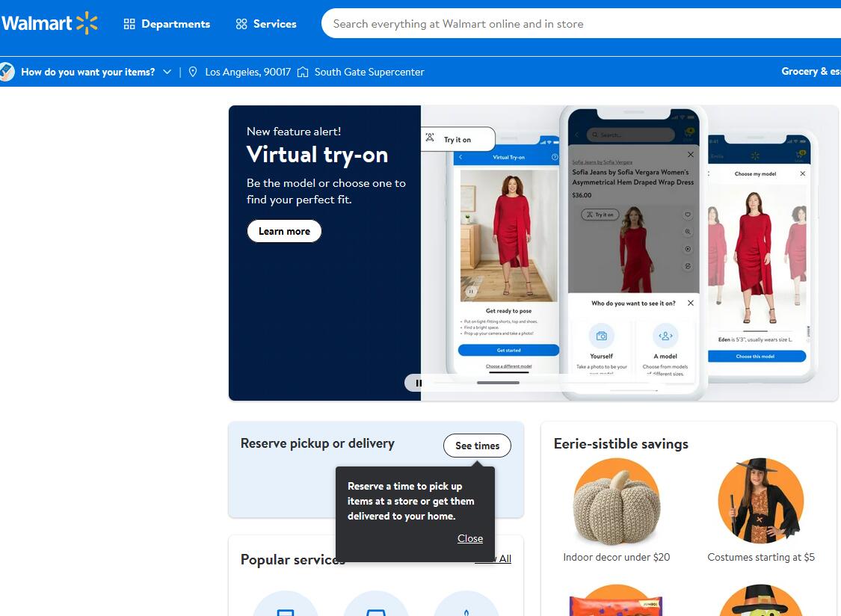Open South Gate Supercenter store link
841x616 pixels.
pyautogui.click(x=369, y=72)
